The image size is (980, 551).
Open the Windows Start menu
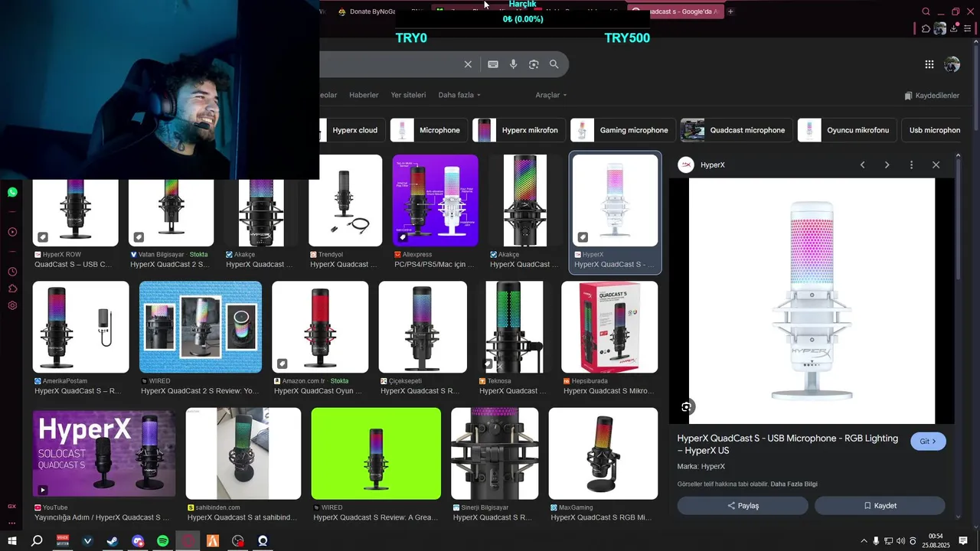point(12,540)
